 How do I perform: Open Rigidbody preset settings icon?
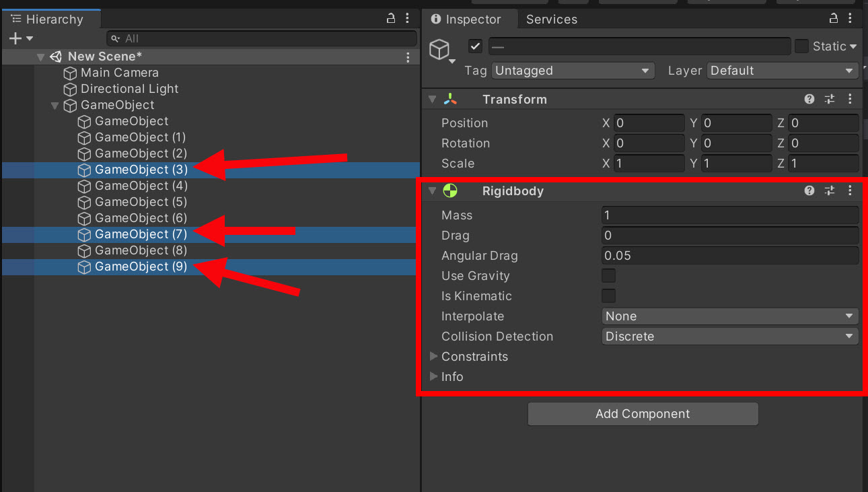pyautogui.click(x=830, y=190)
